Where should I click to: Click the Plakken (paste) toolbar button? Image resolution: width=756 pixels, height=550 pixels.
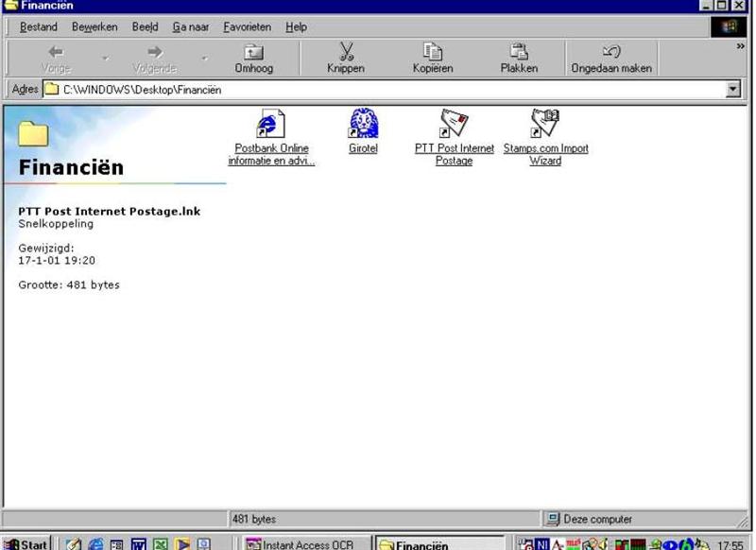pyautogui.click(x=519, y=59)
